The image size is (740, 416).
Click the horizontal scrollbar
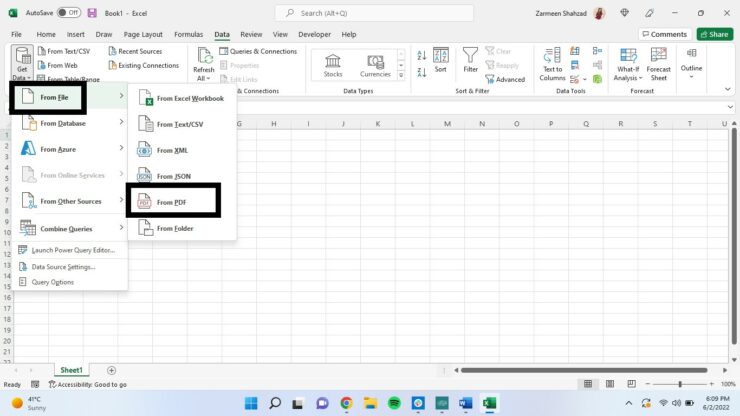click(584, 370)
